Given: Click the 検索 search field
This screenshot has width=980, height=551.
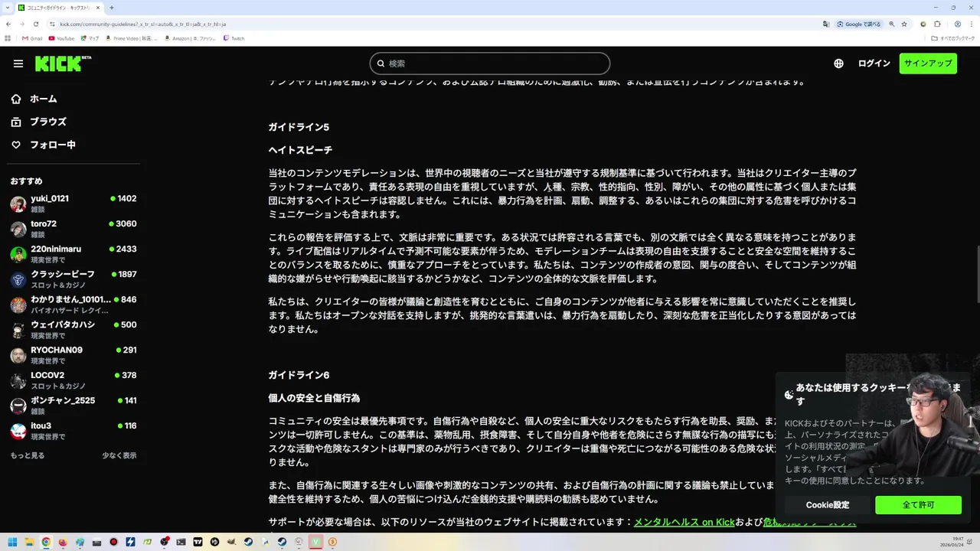Looking at the screenshot, I should pos(490,64).
